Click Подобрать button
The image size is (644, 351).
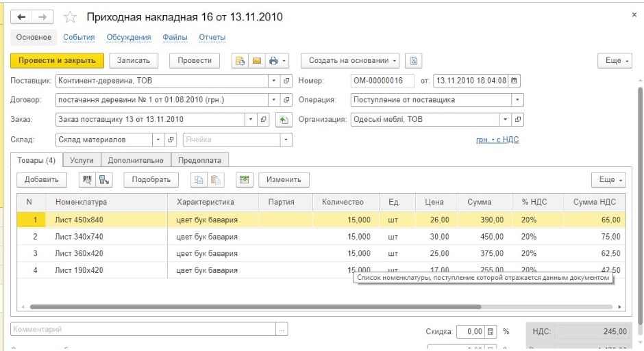tap(151, 179)
